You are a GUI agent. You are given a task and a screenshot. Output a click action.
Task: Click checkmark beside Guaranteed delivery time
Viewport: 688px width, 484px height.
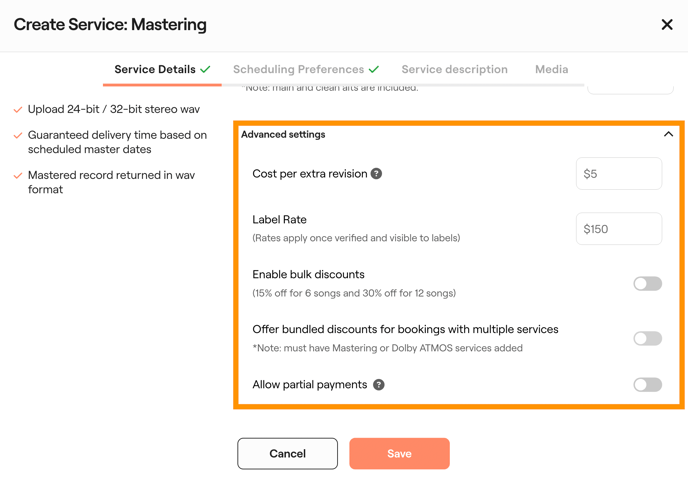tap(18, 135)
